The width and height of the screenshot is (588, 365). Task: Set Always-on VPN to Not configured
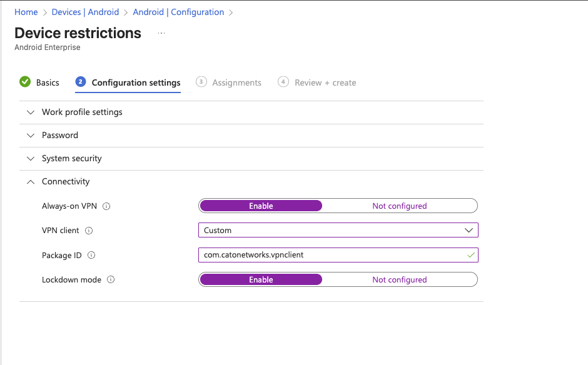[399, 206]
